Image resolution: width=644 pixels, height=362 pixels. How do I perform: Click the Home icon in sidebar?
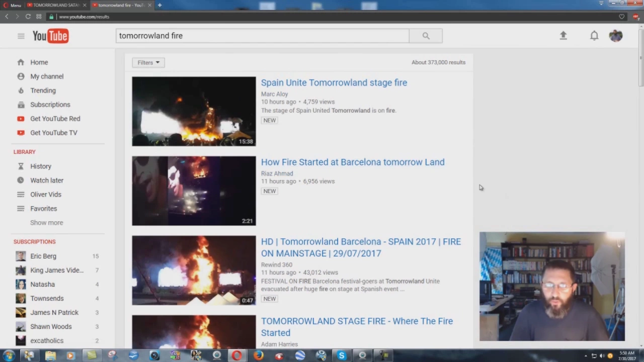pyautogui.click(x=21, y=62)
